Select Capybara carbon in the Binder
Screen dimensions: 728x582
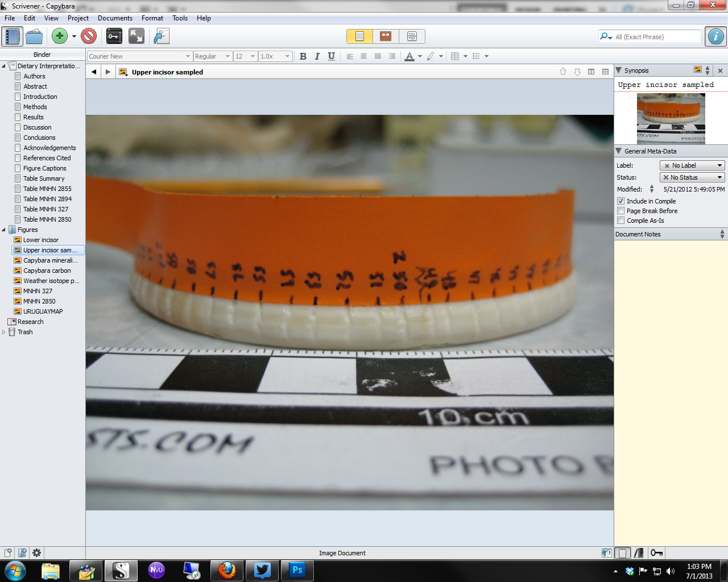[47, 271]
